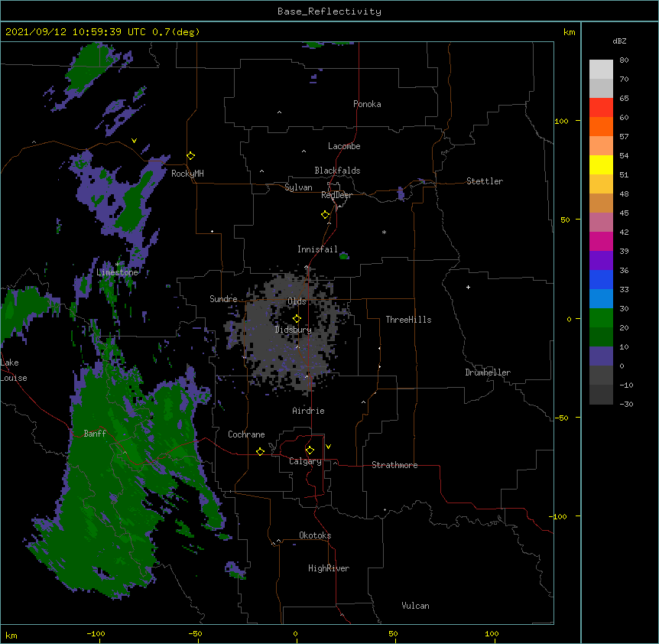Click the yellow diamond marker near RockyMH
The image size is (659, 644).
[191, 156]
